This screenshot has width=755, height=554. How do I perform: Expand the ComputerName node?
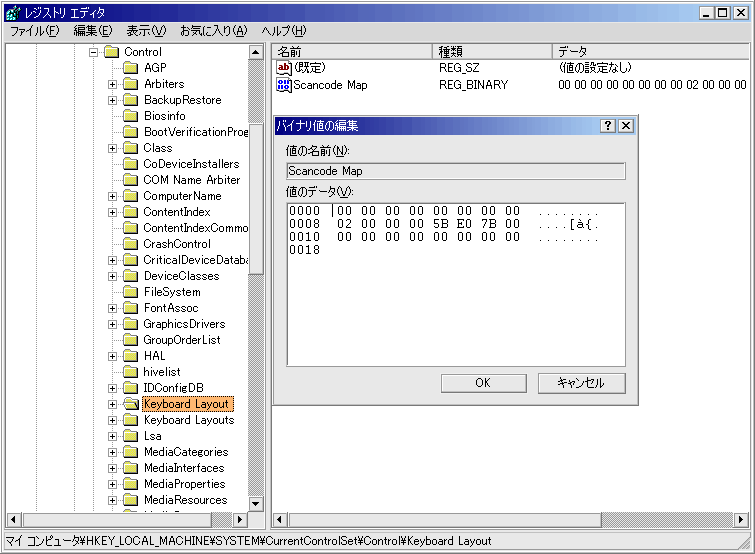click(x=112, y=196)
